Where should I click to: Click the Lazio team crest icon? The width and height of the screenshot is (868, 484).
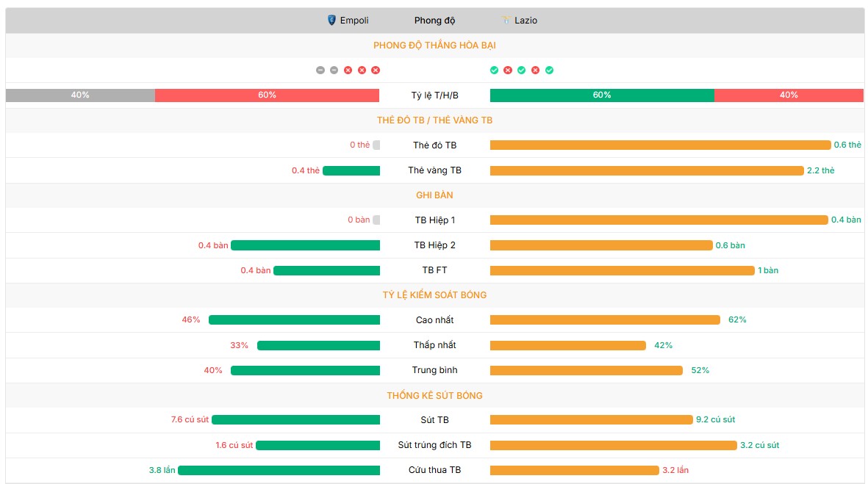[506, 21]
